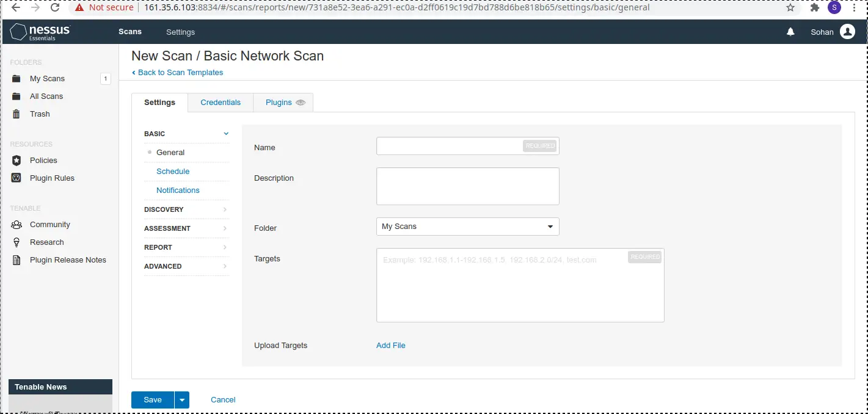Screen dimensions: 868x414
Task: Click the notification bell icon
Action: click(790, 32)
